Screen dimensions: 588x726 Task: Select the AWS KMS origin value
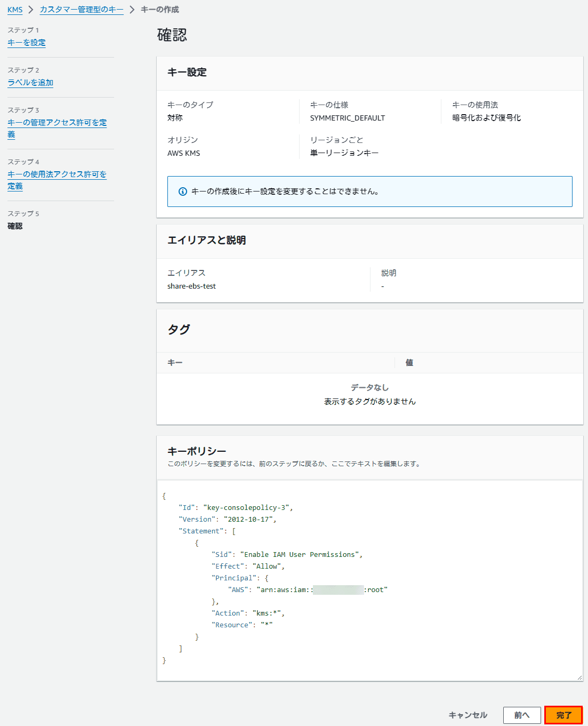point(184,153)
